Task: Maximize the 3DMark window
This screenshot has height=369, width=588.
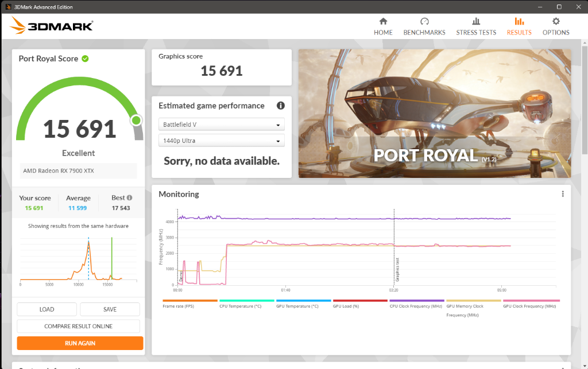Action: (559, 7)
